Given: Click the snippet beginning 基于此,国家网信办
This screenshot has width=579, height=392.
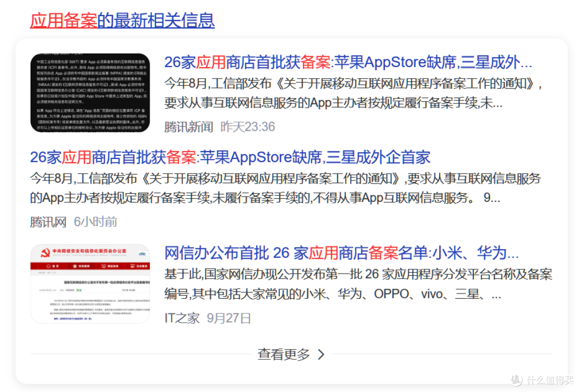Looking at the screenshot, I should pos(359,284).
